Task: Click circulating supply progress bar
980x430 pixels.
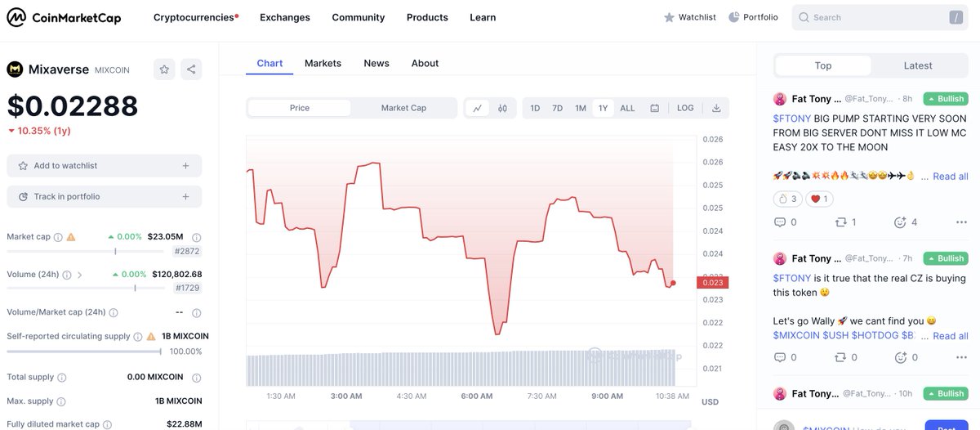Action: (x=84, y=352)
